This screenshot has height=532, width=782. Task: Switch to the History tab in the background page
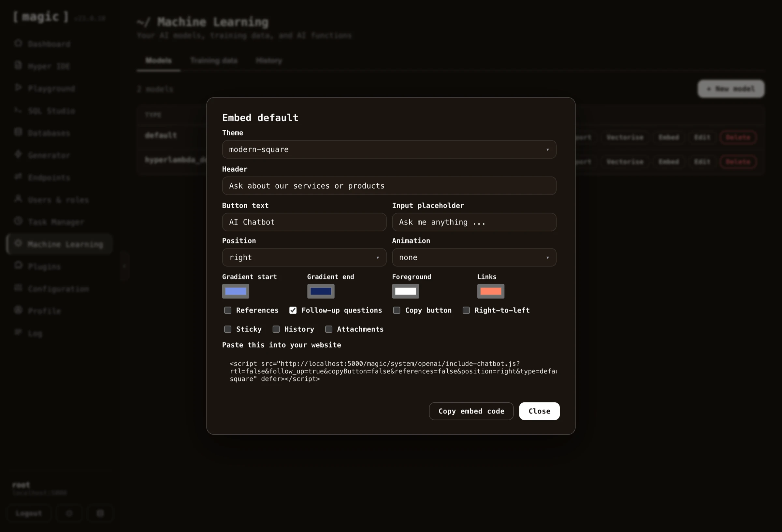tap(269, 61)
